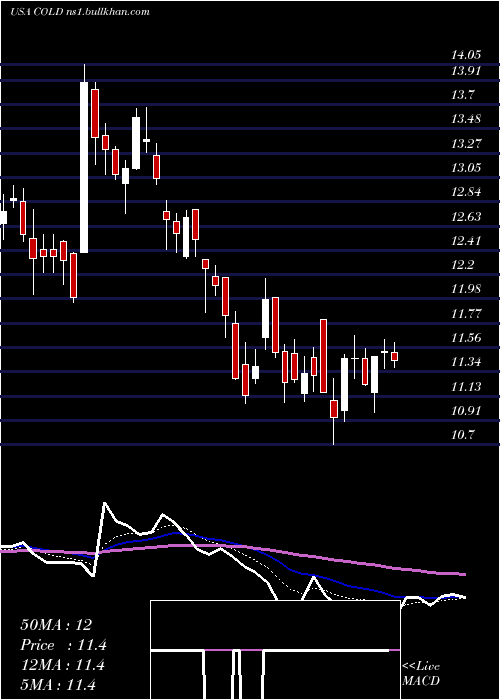Click the 11.77 price axis label

click(x=466, y=313)
